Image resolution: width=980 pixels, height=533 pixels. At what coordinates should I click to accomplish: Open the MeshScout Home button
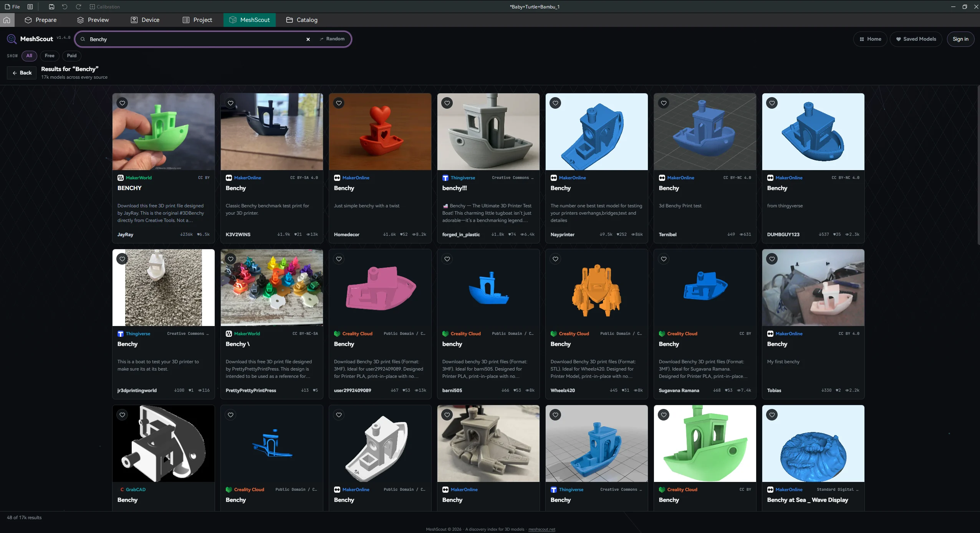tap(870, 39)
